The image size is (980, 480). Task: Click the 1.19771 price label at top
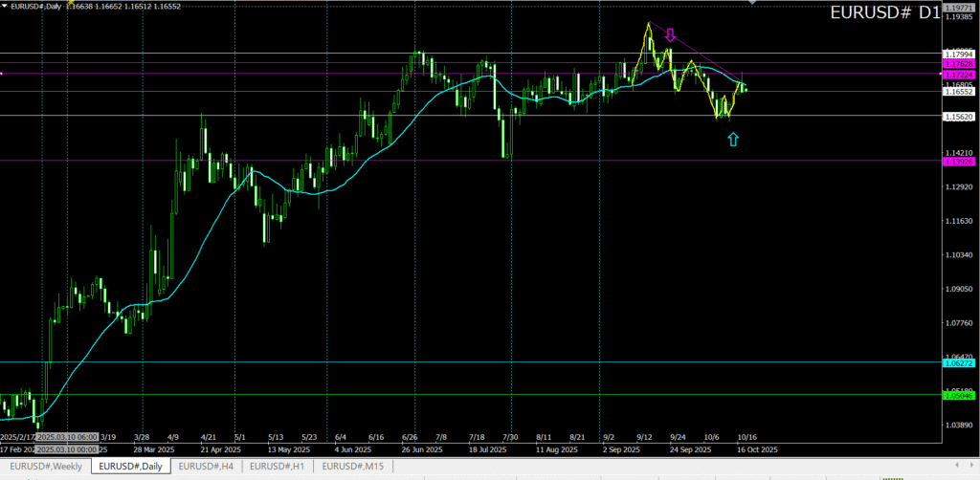(x=958, y=8)
